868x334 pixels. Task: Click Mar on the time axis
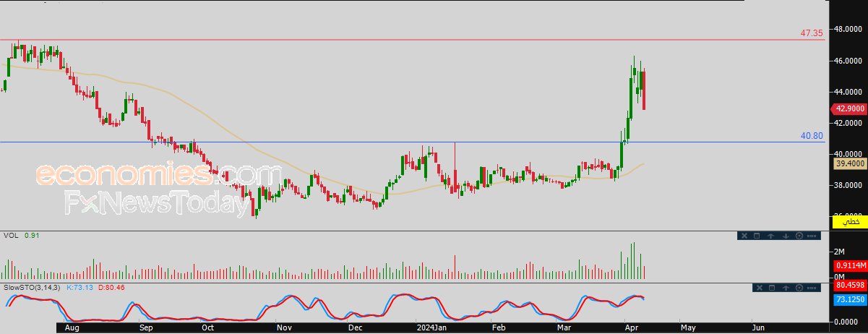pos(562,327)
